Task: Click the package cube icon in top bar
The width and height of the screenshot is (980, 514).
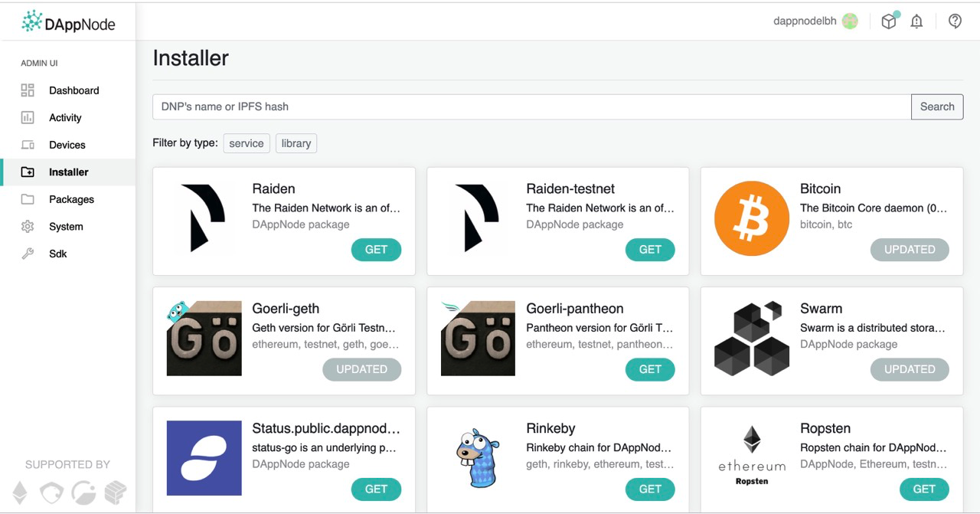Action: [x=889, y=21]
